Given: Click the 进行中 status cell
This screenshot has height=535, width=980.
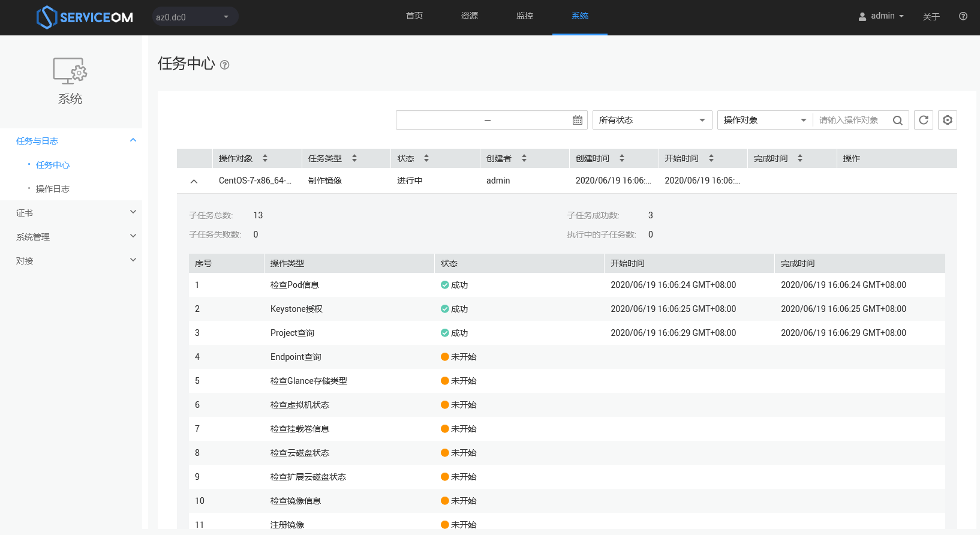Looking at the screenshot, I should coord(410,181).
